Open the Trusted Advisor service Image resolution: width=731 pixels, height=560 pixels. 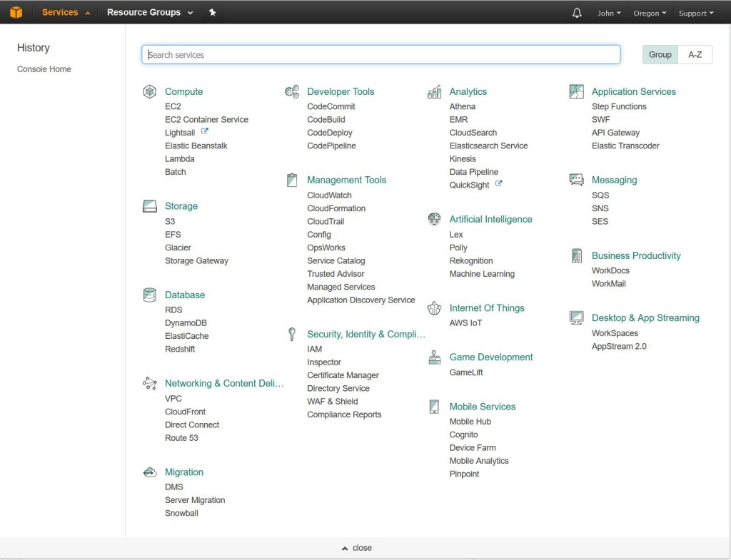coord(336,274)
